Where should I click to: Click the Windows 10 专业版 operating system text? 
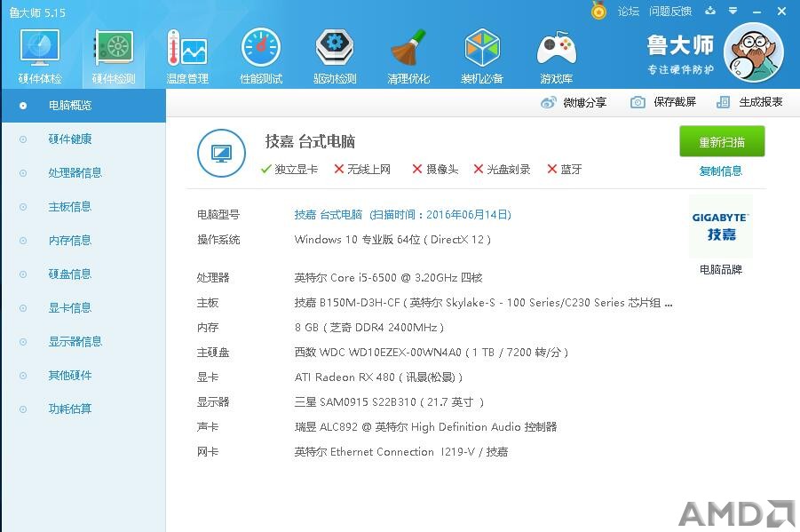pyautogui.click(x=392, y=240)
